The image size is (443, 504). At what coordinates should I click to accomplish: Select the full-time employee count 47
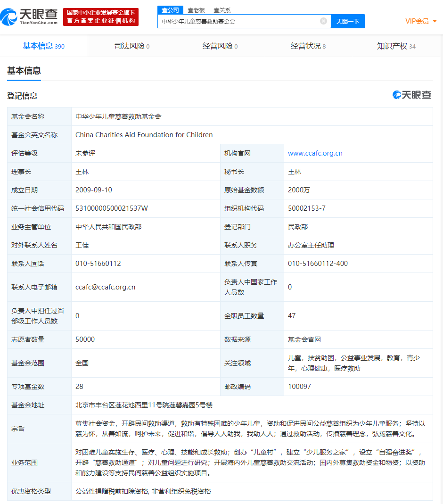[x=292, y=315]
